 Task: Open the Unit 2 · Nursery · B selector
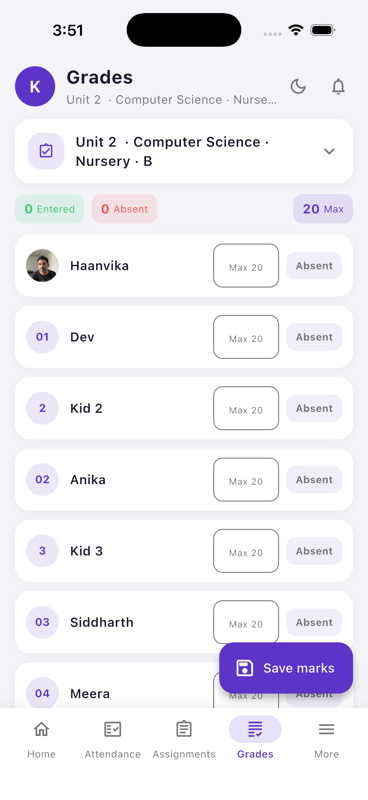click(184, 151)
